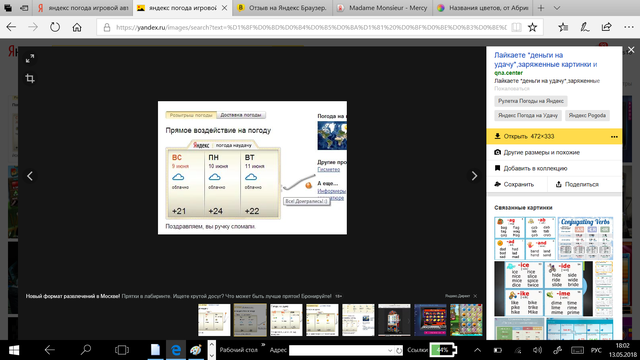Viewport: 640px width, 360px height.
Task: Open related image with -ag -ab word cards
Action: 525,238
